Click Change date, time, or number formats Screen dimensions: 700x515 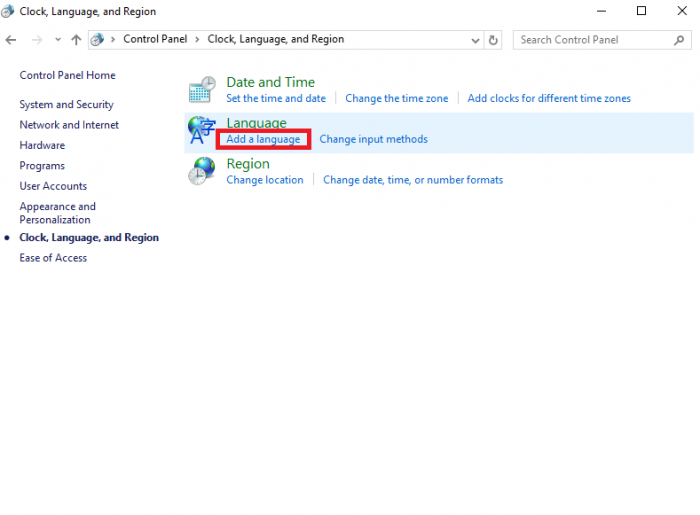(x=413, y=180)
